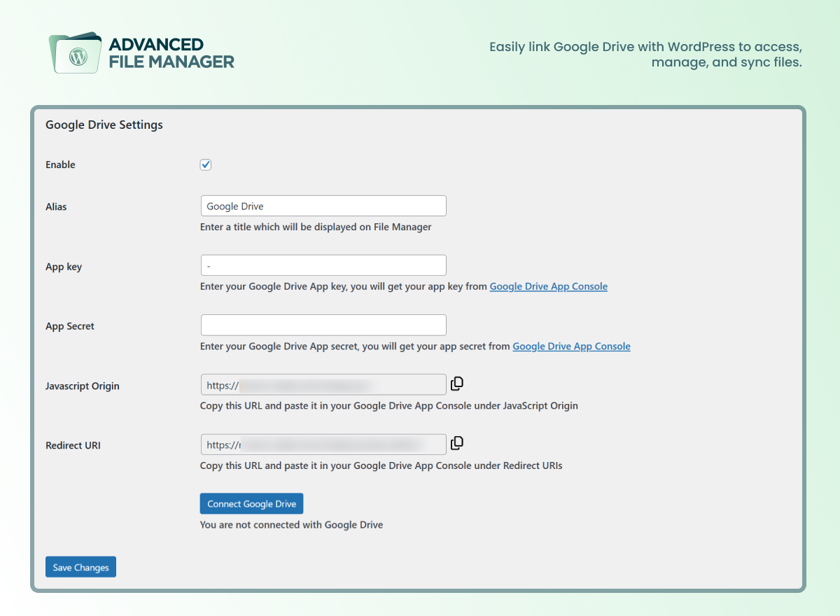840x616 pixels.
Task: Select the App Secret input box
Action: click(323, 325)
